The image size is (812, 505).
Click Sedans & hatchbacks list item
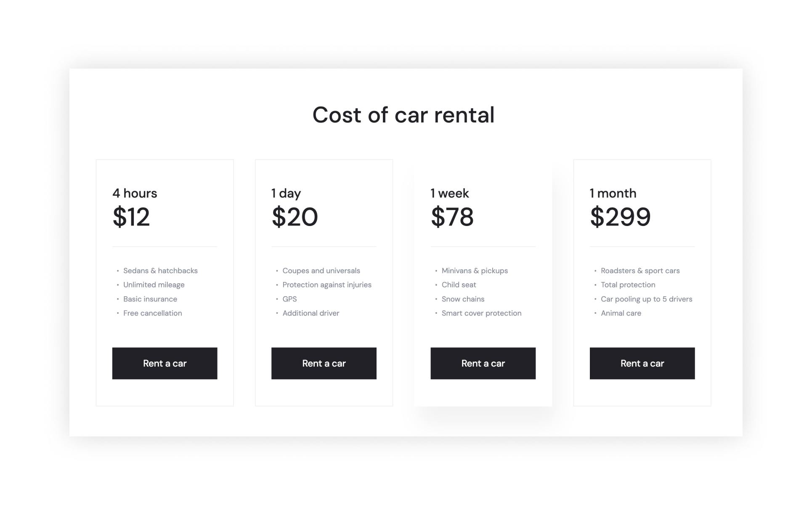(x=160, y=271)
